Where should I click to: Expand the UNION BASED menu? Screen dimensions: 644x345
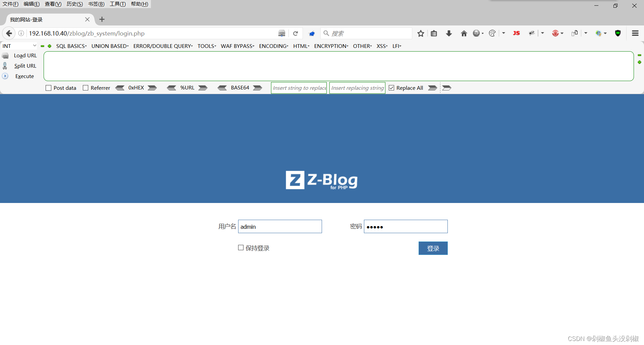110,46
